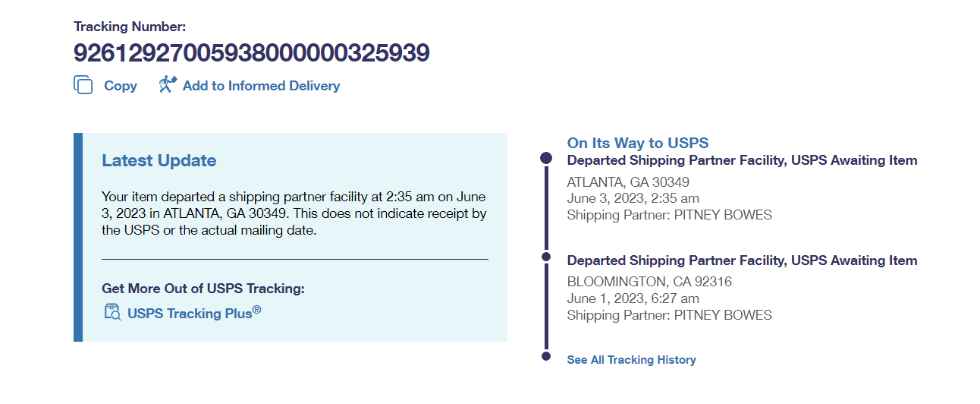Click the On Its Way to USPS status heading
This screenshot has height=404, width=980.
pyautogui.click(x=637, y=143)
